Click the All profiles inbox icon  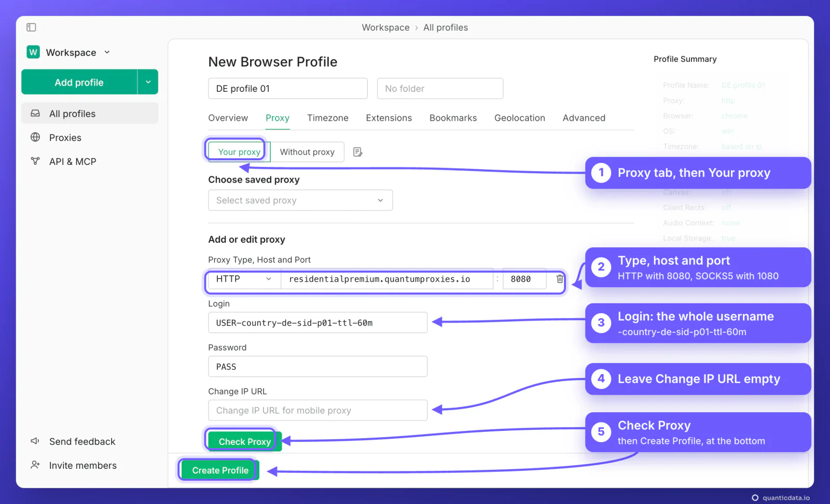point(35,113)
